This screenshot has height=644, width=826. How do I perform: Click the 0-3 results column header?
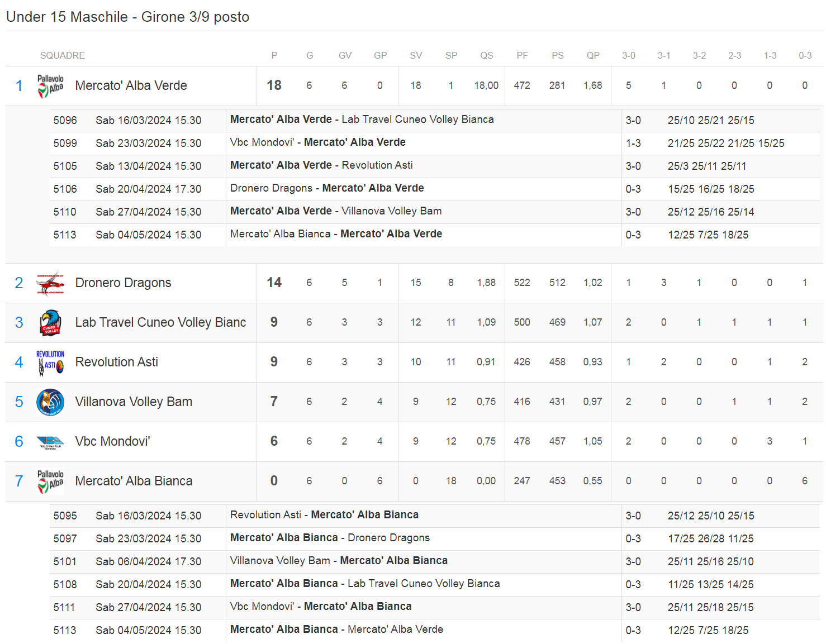pos(805,55)
